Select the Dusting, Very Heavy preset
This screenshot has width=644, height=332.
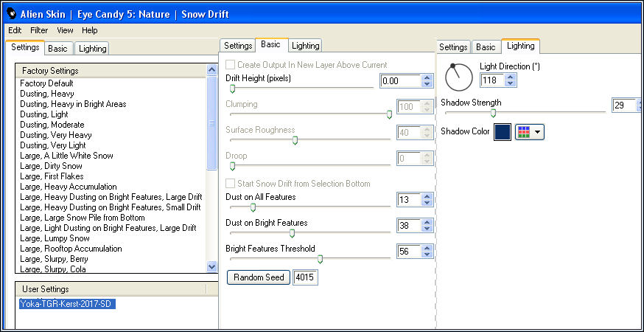56,135
